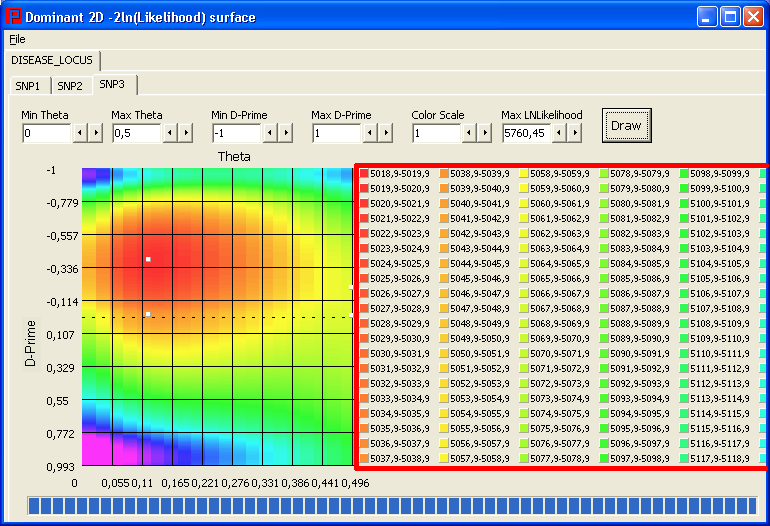Click the red swatch for 5018,9-5019,9
This screenshot has height=526, width=770.
(x=364, y=173)
